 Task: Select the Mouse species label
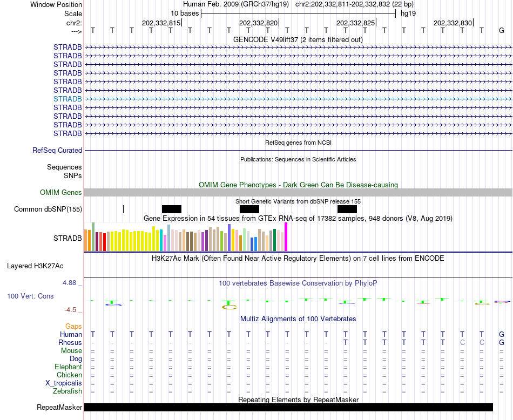click(x=71, y=351)
